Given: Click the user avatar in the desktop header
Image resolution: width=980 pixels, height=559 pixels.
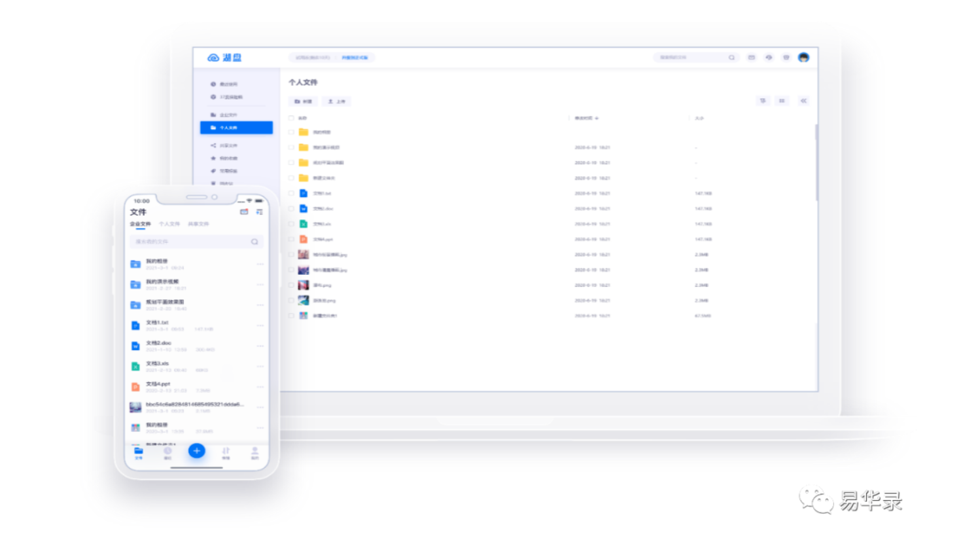Looking at the screenshot, I should click(803, 58).
